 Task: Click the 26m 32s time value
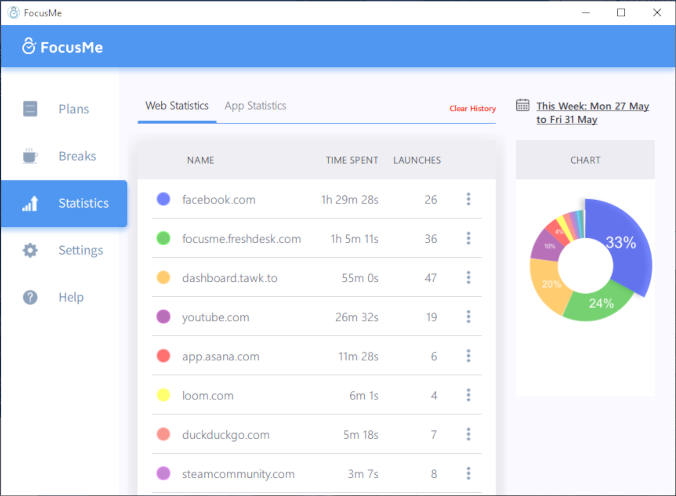[357, 317]
